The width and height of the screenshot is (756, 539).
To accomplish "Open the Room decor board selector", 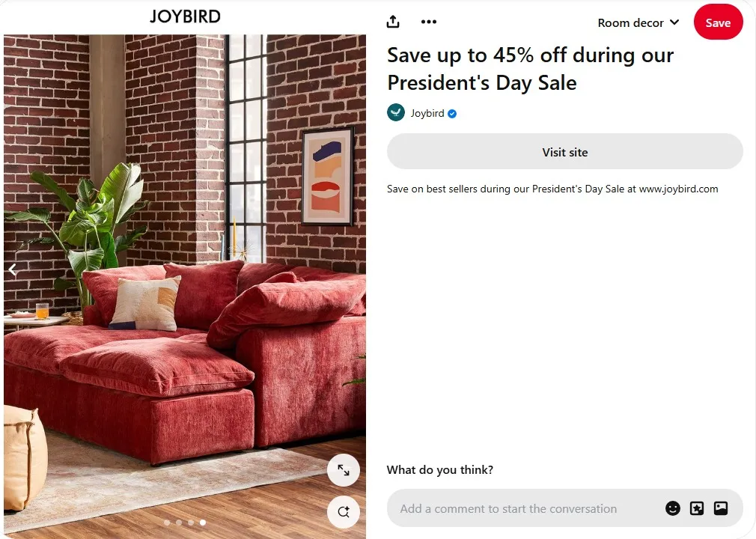I will point(637,22).
